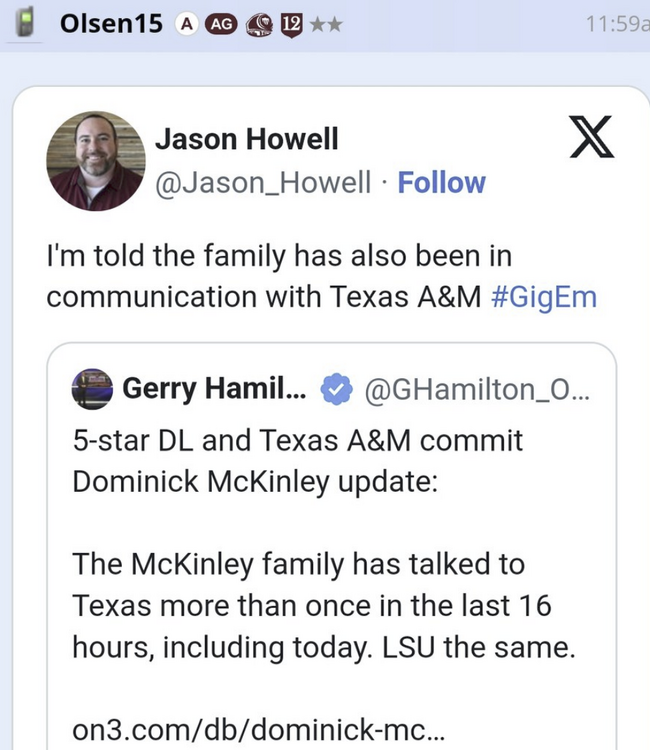Image resolution: width=650 pixels, height=750 pixels.
Task: Click the maroon AG badge icon
Action: pos(220,24)
